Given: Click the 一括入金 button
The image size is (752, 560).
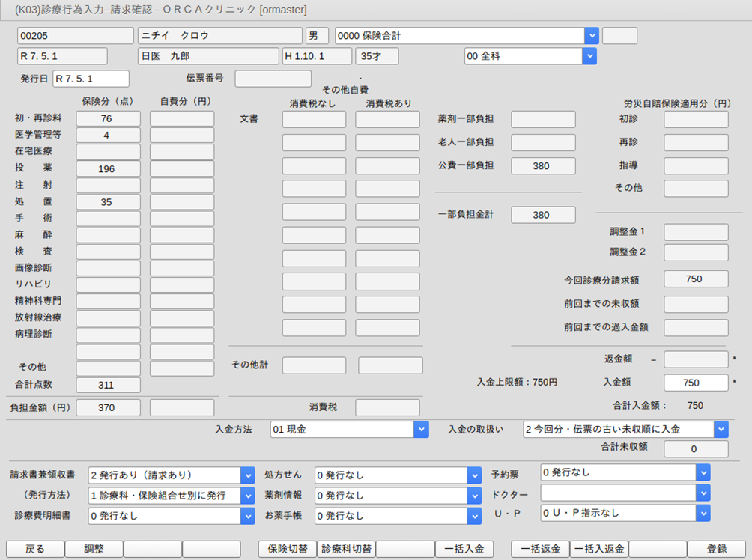Looking at the screenshot, I should (x=464, y=549).
